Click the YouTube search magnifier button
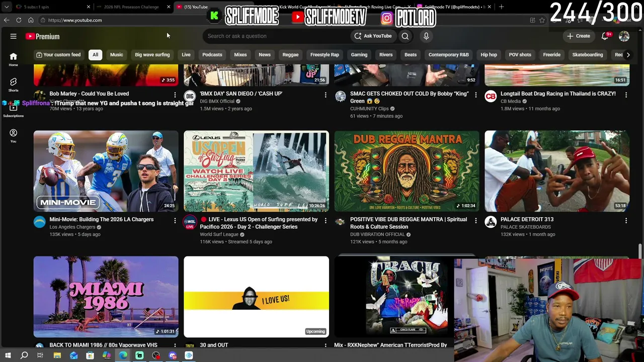The height and width of the screenshot is (362, 644). pyautogui.click(x=405, y=36)
